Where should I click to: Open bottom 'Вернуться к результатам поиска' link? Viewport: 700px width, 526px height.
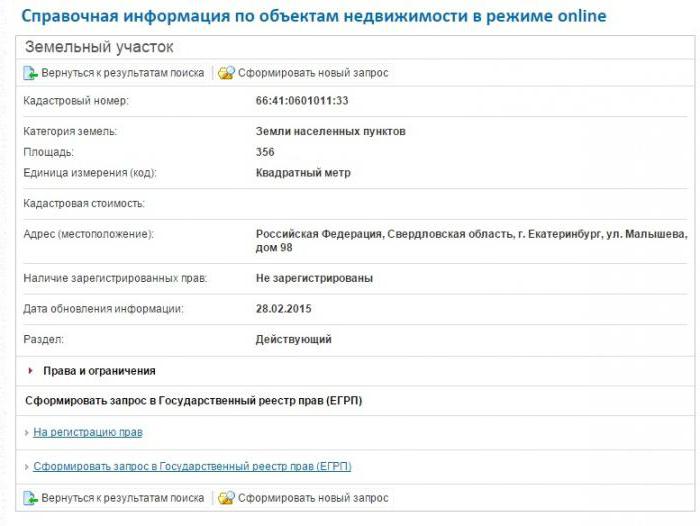pos(122,498)
